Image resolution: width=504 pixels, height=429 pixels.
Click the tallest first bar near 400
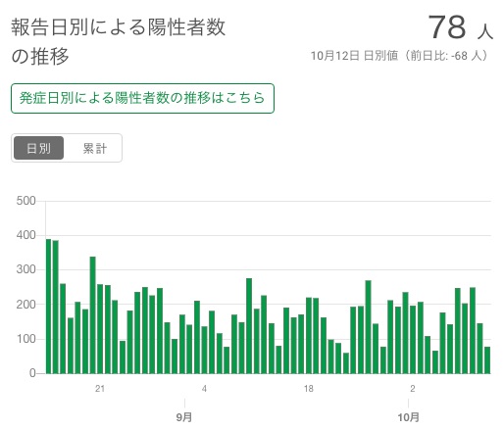tap(48, 307)
